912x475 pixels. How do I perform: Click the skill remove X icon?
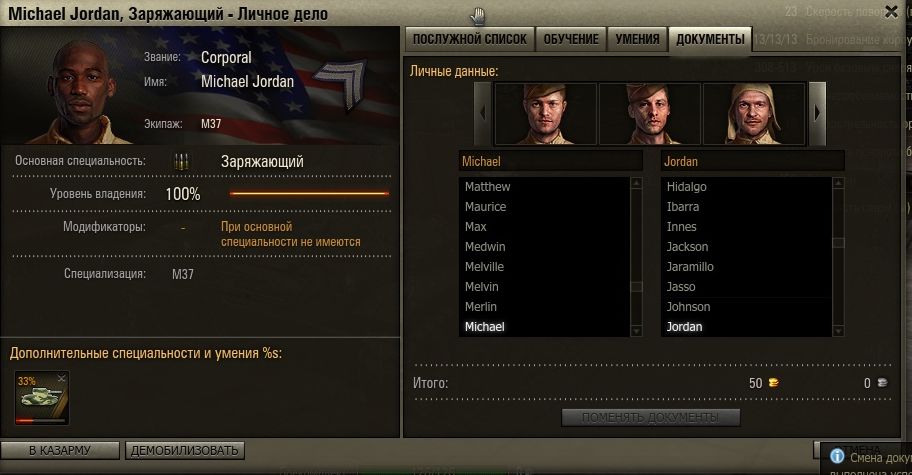(62, 378)
